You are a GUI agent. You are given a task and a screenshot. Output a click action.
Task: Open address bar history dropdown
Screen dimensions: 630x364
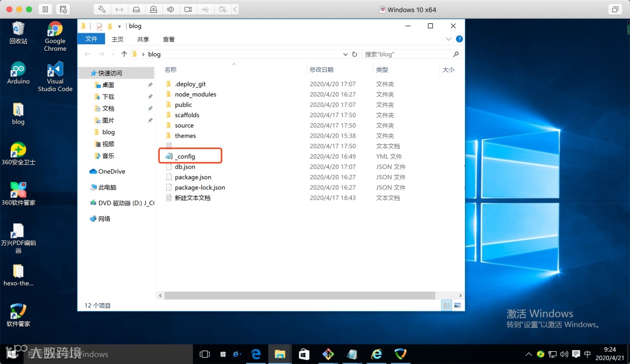(x=345, y=54)
